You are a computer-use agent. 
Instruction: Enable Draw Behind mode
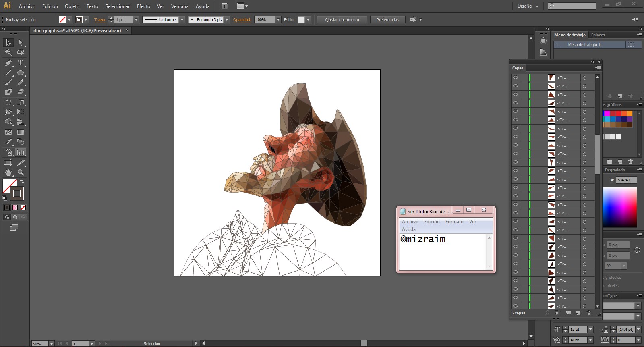pyautogui.click(x=15, y=217)
